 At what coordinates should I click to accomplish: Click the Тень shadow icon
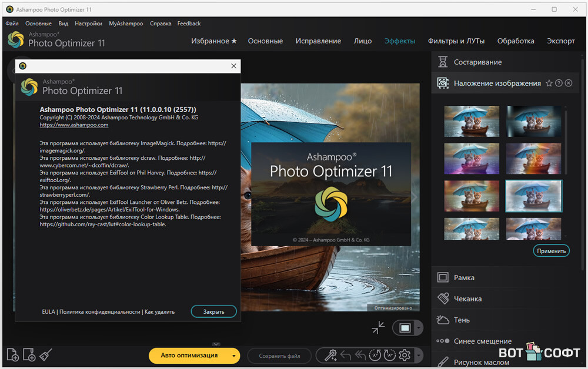[x=443, y=320]
